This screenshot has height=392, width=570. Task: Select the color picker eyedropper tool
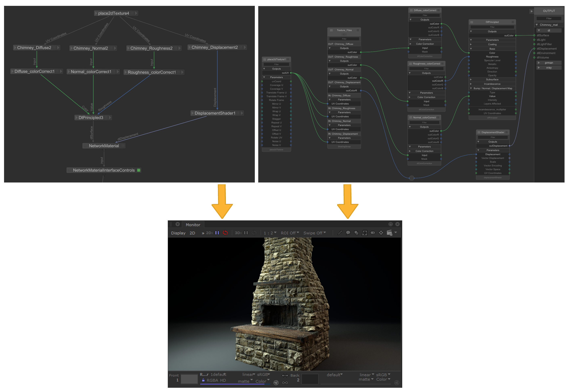pyautogui.click(x=340, y=233)
